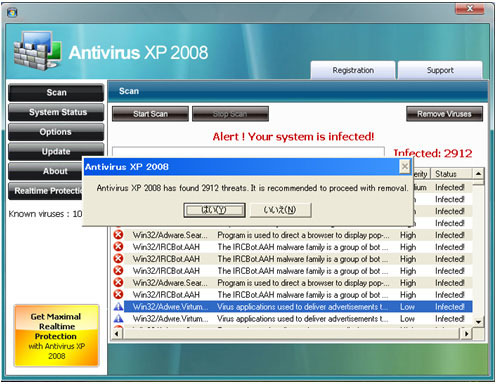Click the scroll up arrow of the threat list
The image size is (499, 384).
tap(478, 174)
